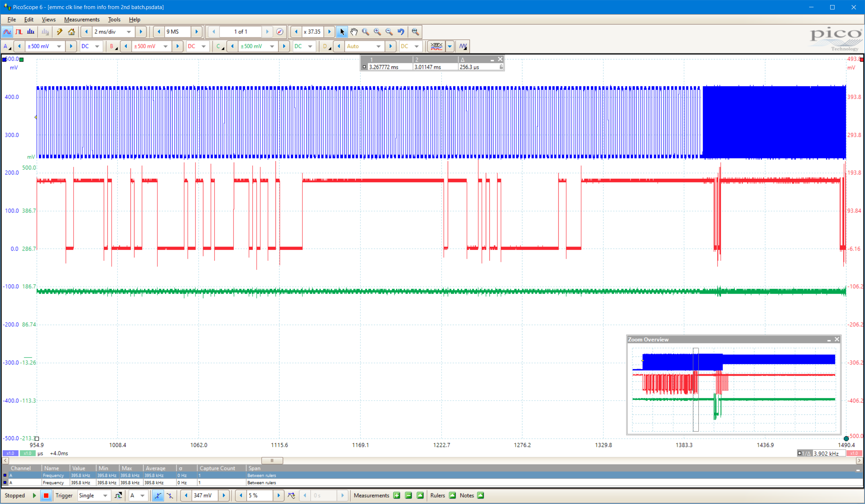865x504 pixels.
Task: Click the Zoom out magnifier tool
Action: 389,32
